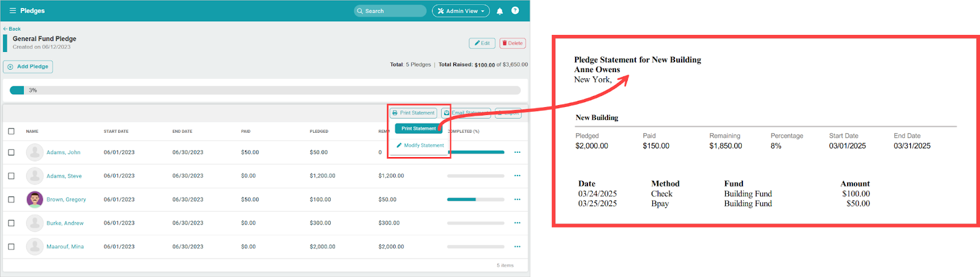This screenshot has width=980, height=277.
Task: Choose Modify Statement from the dropdown menu
Action: tap(420, 146)
